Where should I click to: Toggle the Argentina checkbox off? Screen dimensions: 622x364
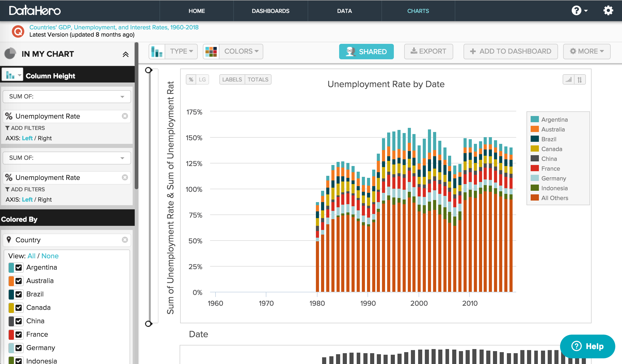(18, 267)
